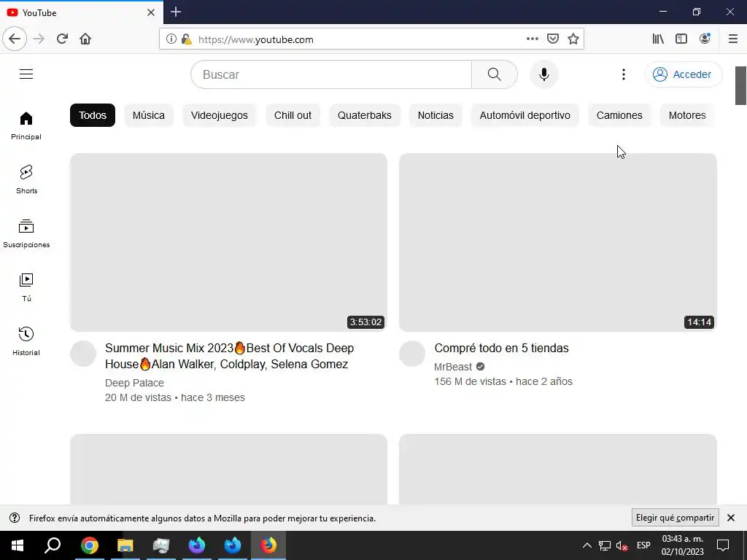
Task: Click the page vertical scrollbar thumb
Action: click(740, 86)
